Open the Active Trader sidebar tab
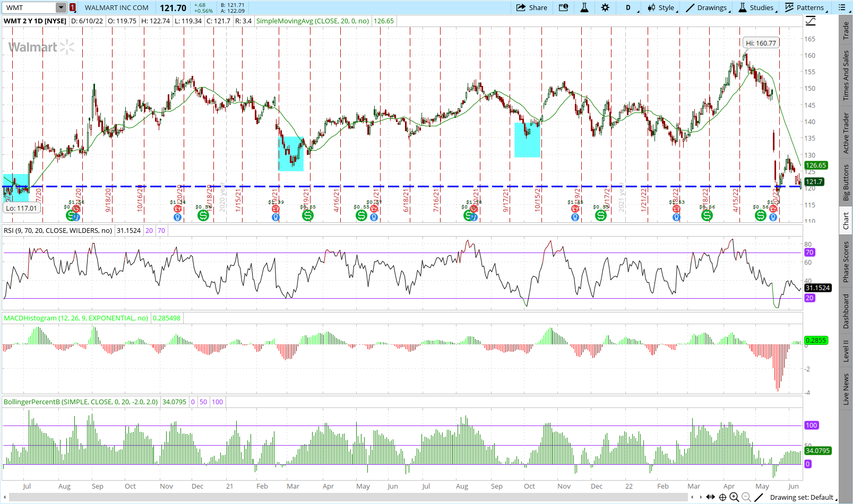Screen dimensions: 853x504 click(x=846, y=133)
